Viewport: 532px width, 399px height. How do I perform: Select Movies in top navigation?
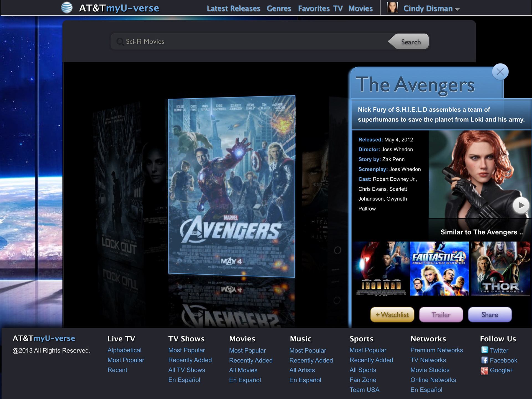(x=360, y=9)
